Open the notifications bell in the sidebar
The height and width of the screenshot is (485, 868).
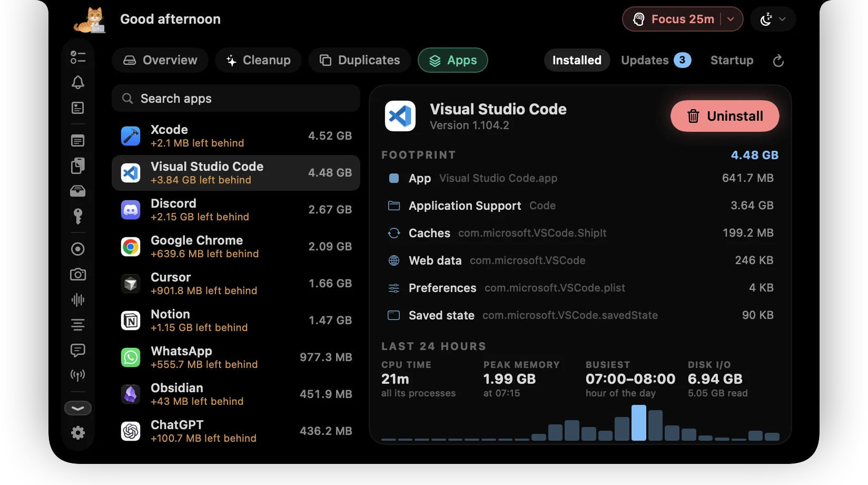pos(78,82)
